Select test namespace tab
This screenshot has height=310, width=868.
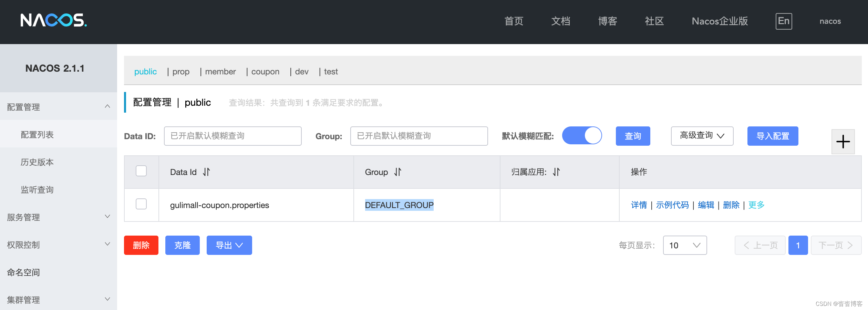(x=331, y=72)
